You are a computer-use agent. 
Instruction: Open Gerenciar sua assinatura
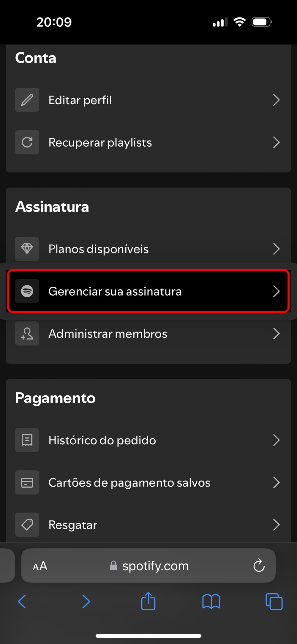148,291
